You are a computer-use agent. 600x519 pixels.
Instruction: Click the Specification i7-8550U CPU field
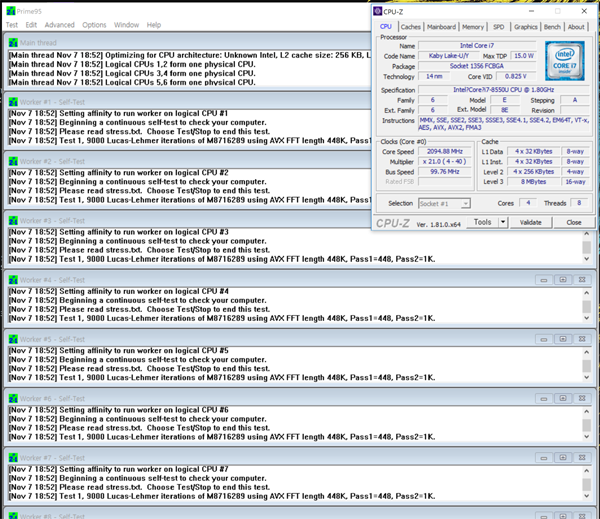504,90
